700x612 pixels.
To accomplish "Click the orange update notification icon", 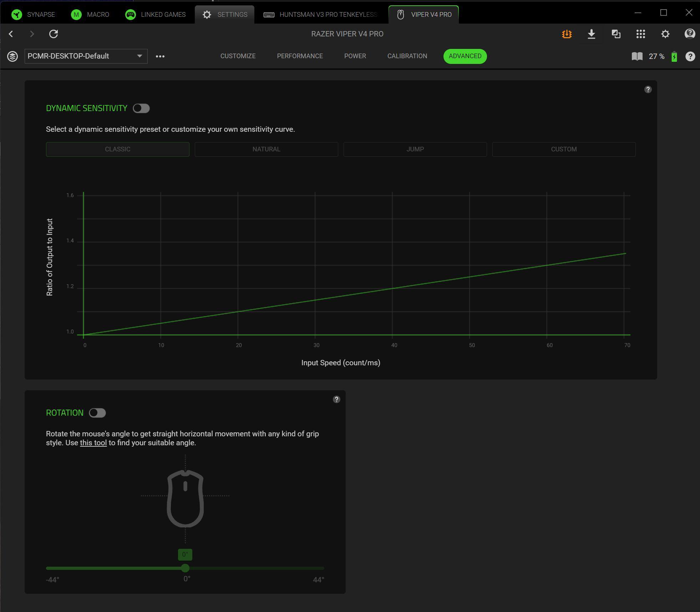I will click(567, 34).
